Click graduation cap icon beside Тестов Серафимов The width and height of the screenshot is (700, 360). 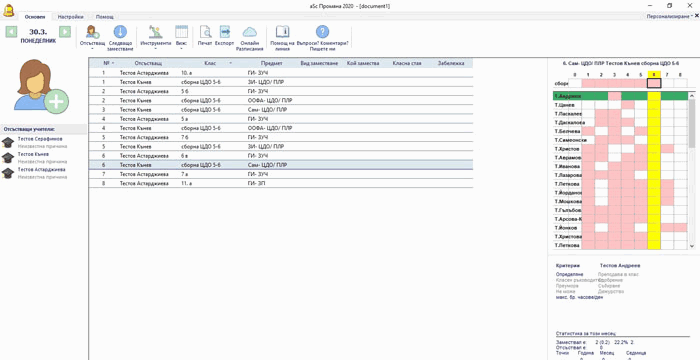pos(8,142)
